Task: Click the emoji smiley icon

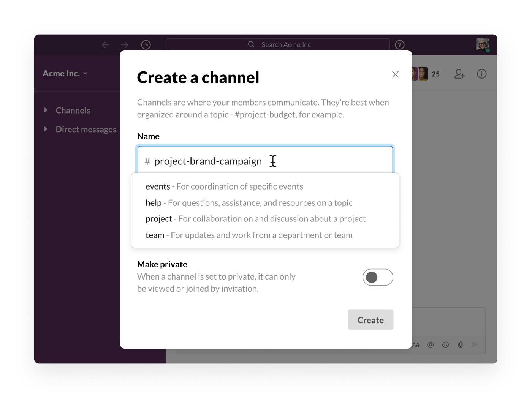Action: 445,344
